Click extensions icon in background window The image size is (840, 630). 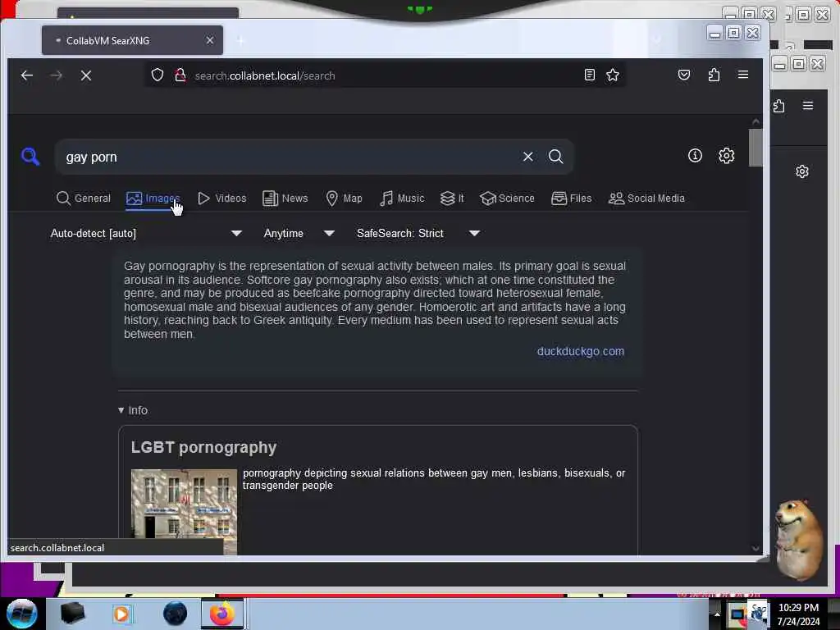(x=779, y=106)
